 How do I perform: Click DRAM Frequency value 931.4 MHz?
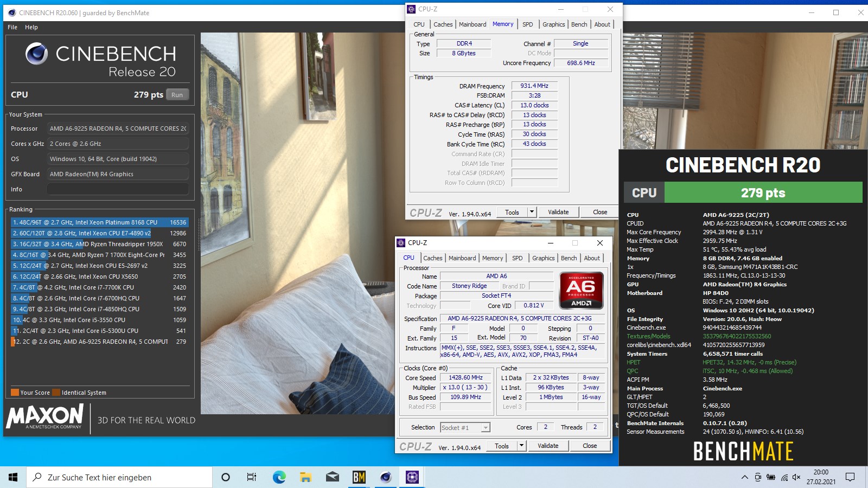coord(534,86)
